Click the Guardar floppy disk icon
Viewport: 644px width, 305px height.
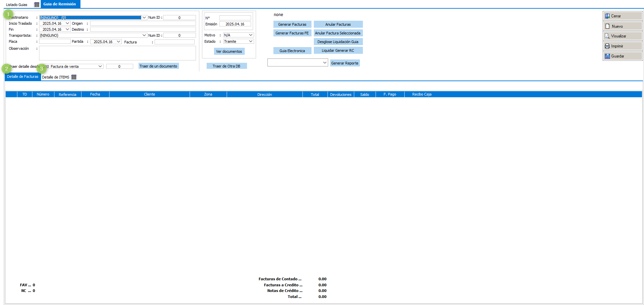pyautogui.click(x=607, y=56)
